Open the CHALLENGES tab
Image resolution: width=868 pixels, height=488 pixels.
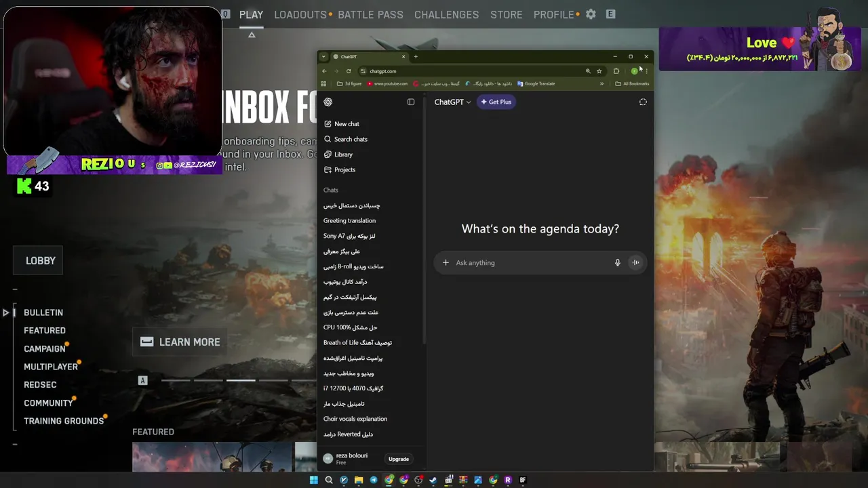click(446, 14)
